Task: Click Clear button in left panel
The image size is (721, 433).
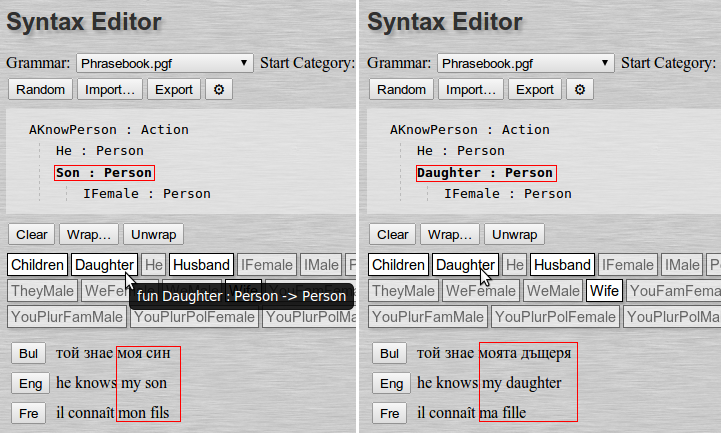Action: tap(31, 234)
